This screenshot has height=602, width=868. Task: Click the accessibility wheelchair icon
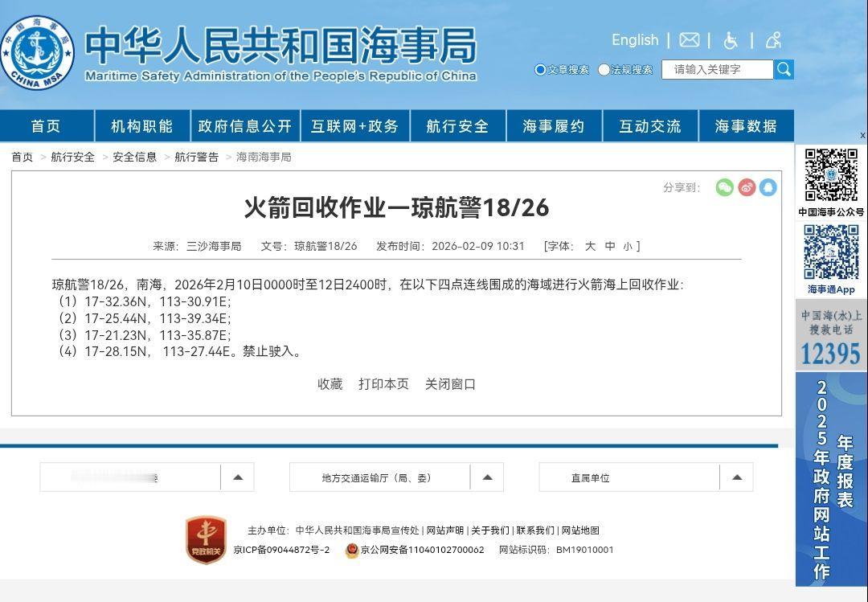[731, 39]
